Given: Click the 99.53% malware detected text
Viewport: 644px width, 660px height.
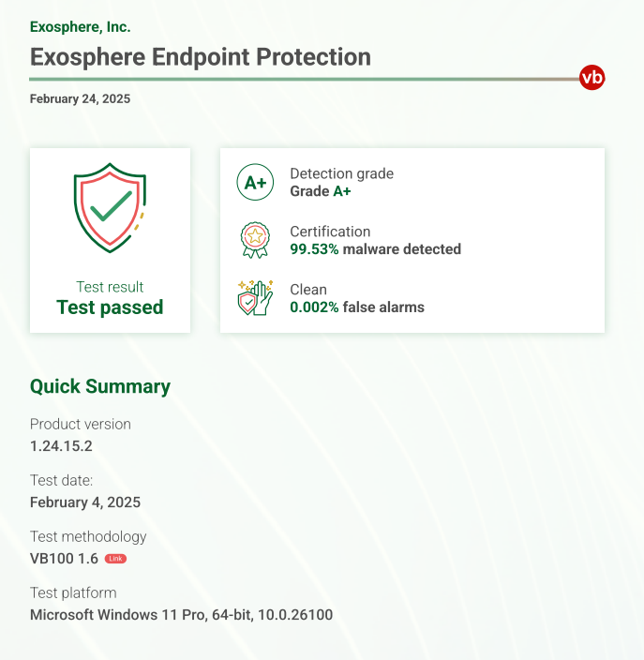Looking at the screenshot, I should 376,249.
